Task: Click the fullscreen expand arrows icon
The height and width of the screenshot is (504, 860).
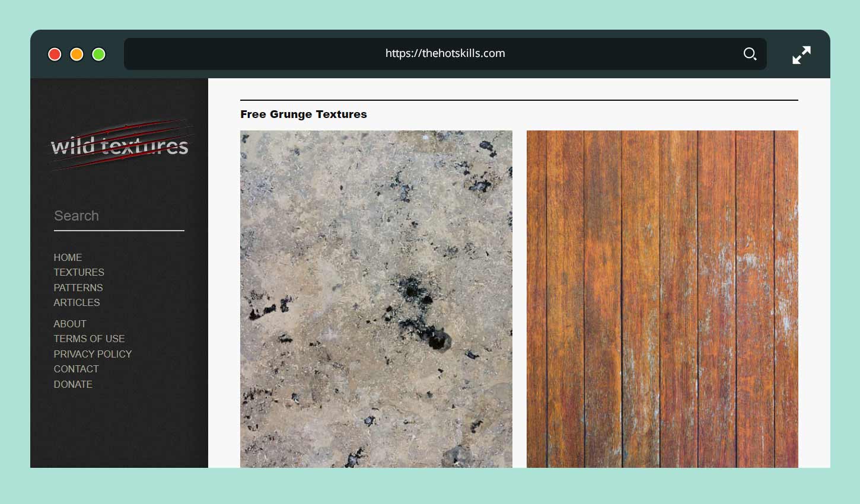Action: point(801,54)
